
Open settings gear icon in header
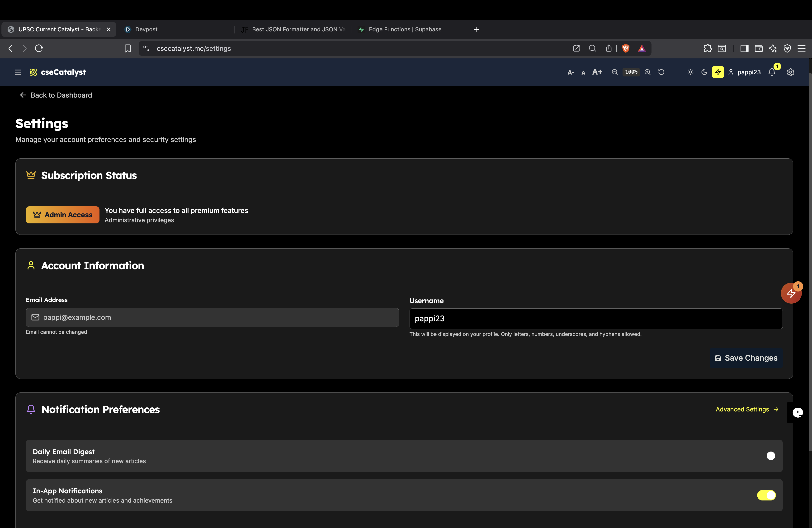tap(790, 72)
